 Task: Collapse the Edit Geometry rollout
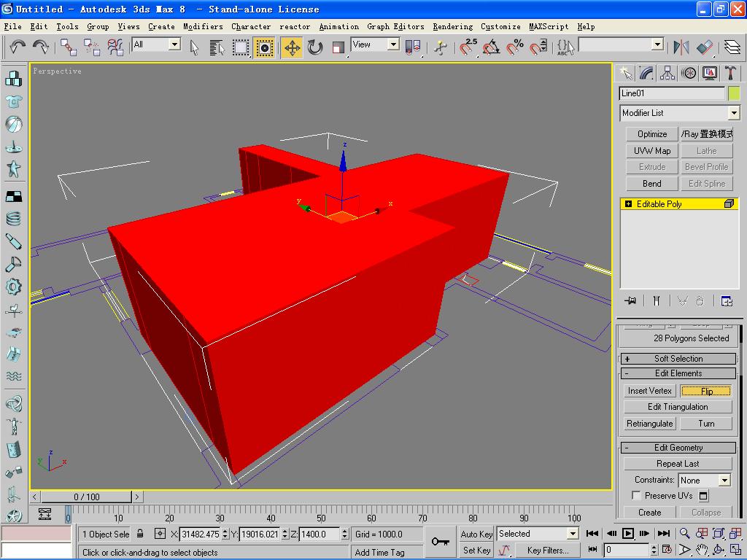(x=678, y=448)
